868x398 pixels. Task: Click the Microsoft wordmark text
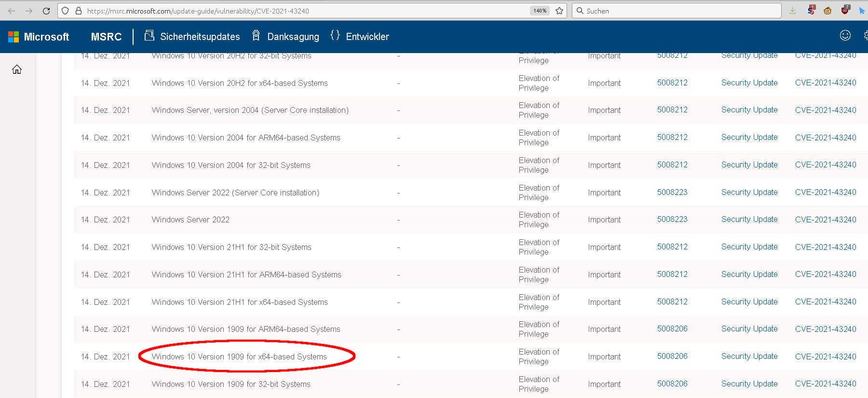click(46, 37)
